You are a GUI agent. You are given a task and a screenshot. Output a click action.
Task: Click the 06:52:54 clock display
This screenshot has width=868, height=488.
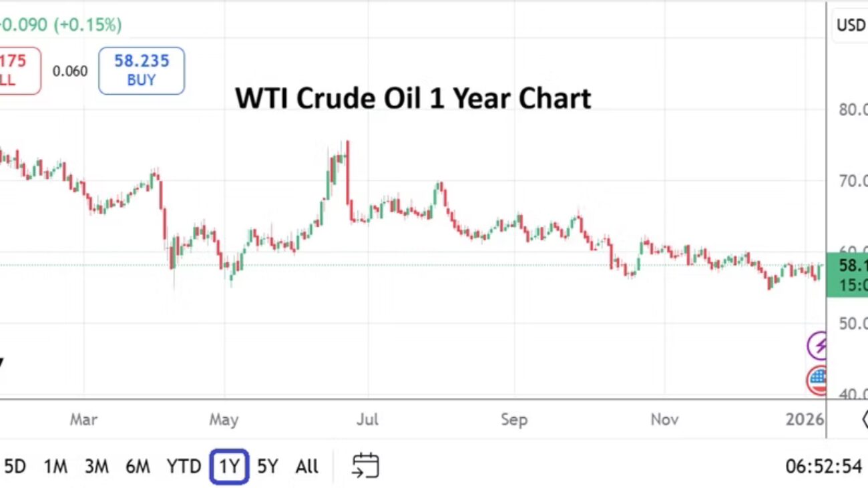(x=823, y=466)
